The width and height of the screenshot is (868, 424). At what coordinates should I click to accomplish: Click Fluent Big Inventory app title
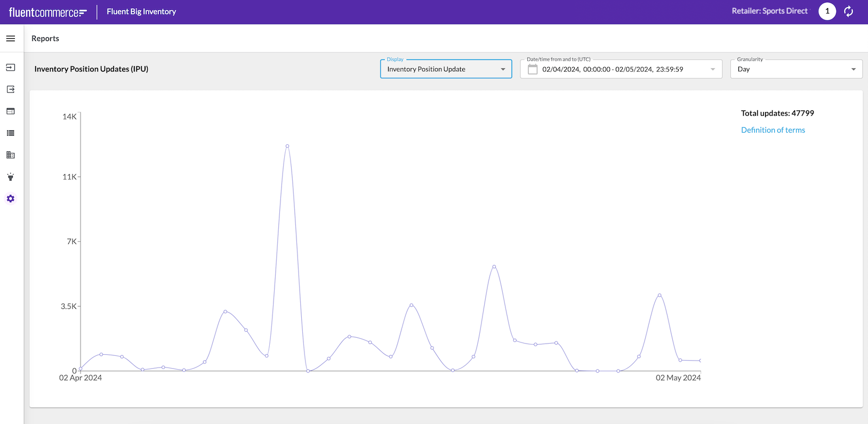click(141, 12)
